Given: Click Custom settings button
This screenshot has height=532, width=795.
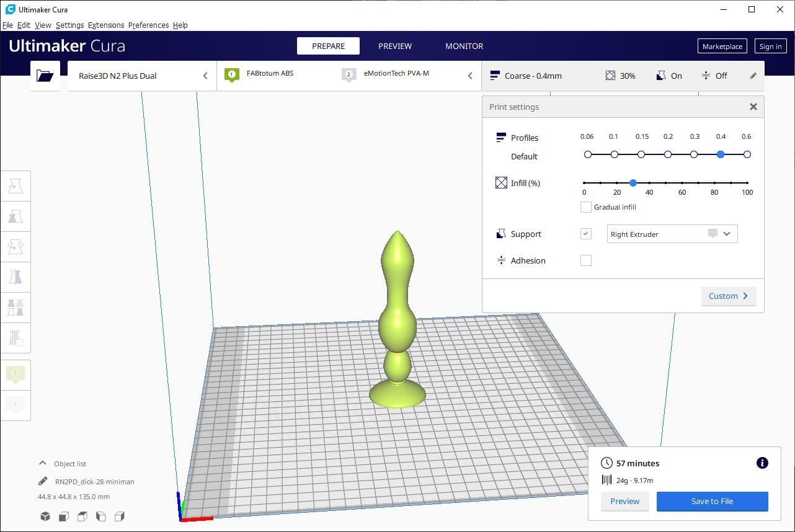Looking at the screenshot, I should point(729,296).
